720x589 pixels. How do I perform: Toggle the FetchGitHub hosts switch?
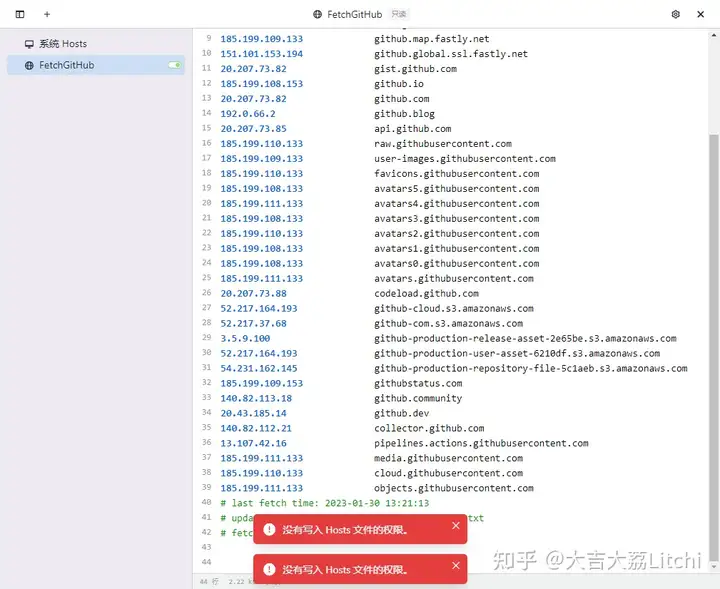tap(175, 65)
